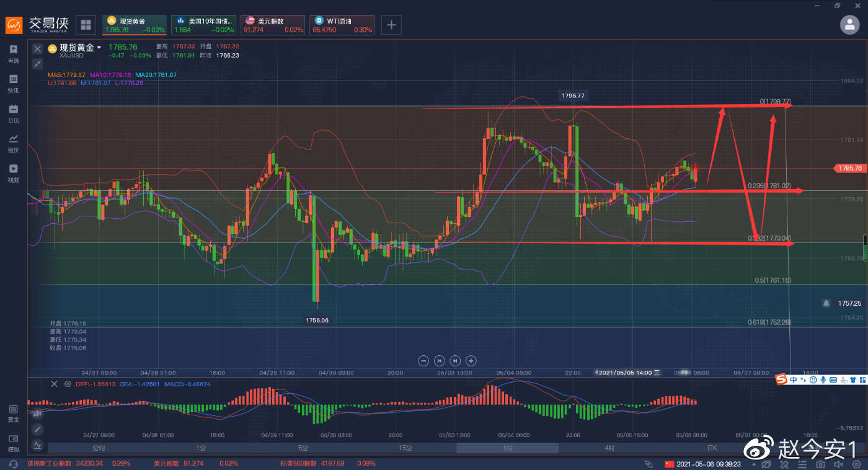Open the user profile avatar
Viewport: 868px width, 470px height.
(x=849, y=24)
